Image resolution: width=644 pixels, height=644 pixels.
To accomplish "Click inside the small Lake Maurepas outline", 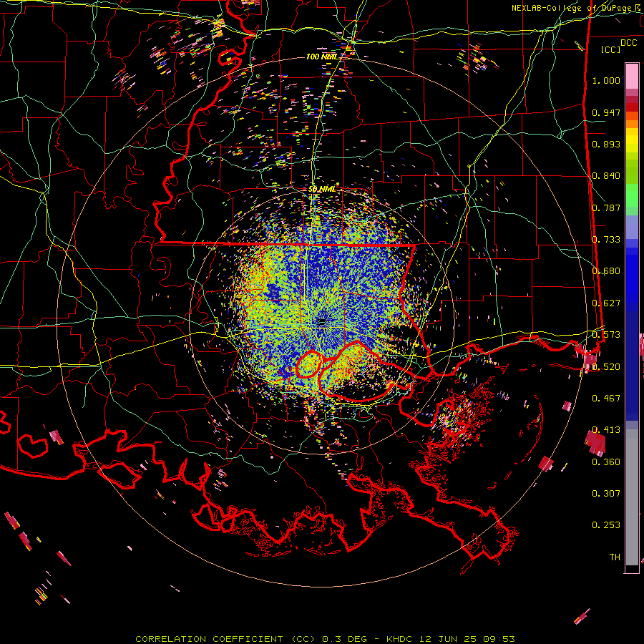I will coord(308,365).
